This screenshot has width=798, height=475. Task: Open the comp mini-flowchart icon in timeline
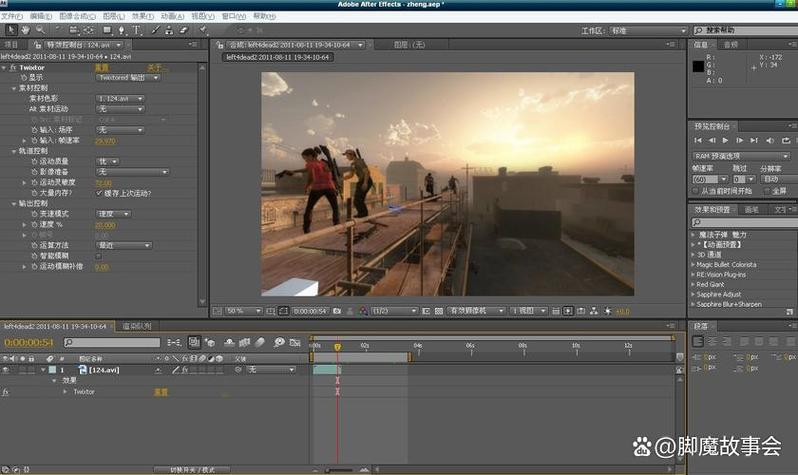[174, 343]
